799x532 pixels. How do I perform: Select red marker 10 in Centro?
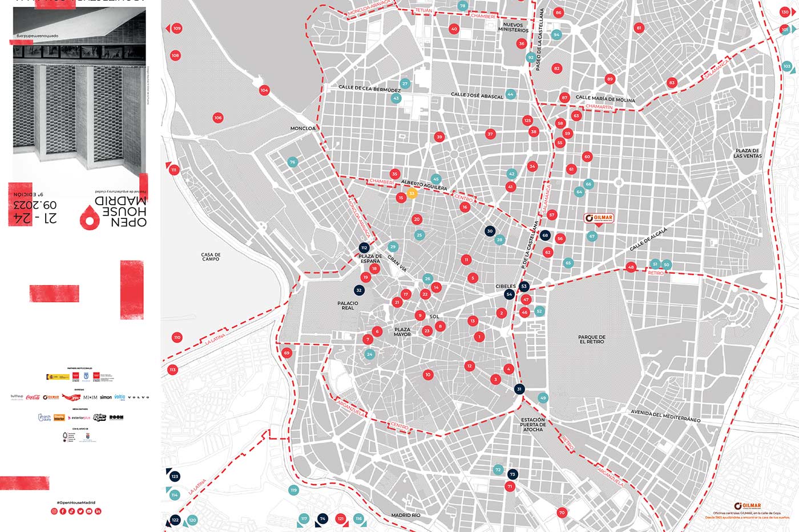pos(428,375)
